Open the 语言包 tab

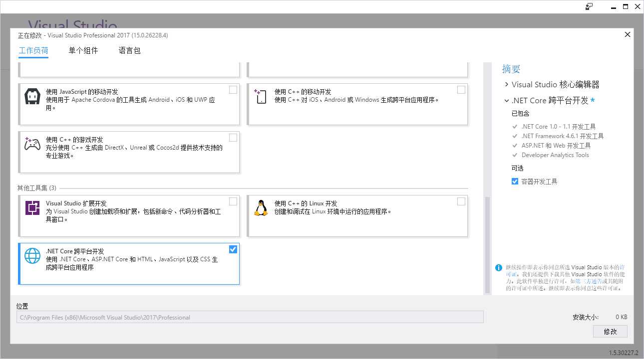click(130, 50)
